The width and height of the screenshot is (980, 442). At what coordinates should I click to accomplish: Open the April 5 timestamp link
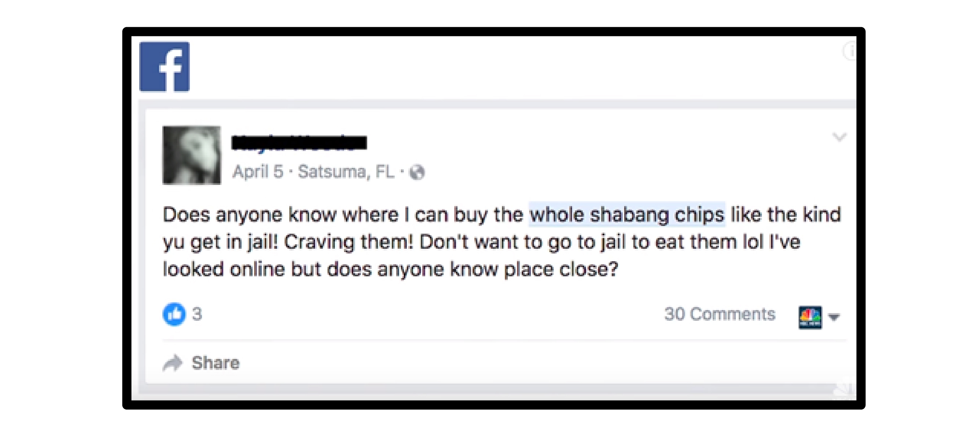[258, 172]
